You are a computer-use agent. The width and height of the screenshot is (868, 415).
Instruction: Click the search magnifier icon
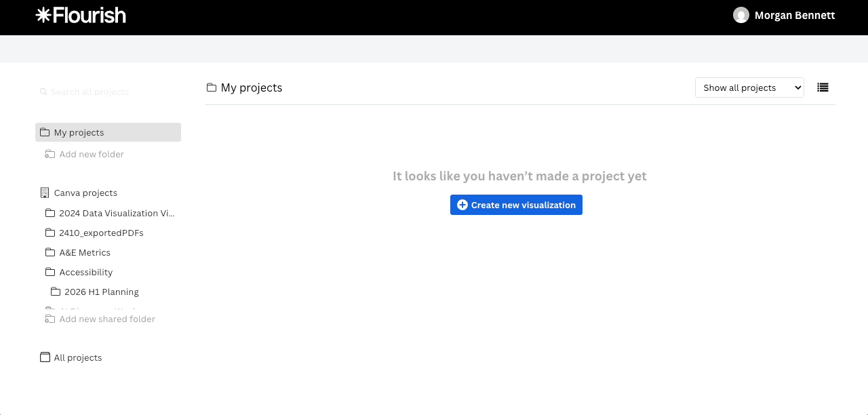(43, 92)
